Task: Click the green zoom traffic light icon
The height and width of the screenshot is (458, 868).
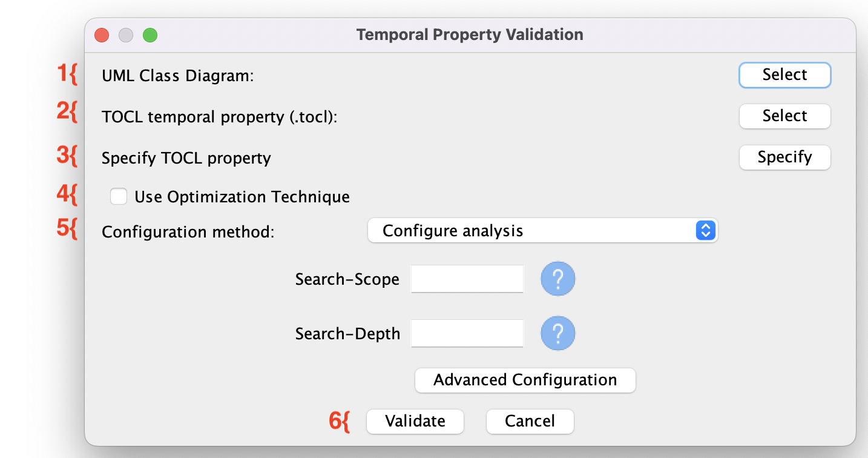Action: coord(150,35)
